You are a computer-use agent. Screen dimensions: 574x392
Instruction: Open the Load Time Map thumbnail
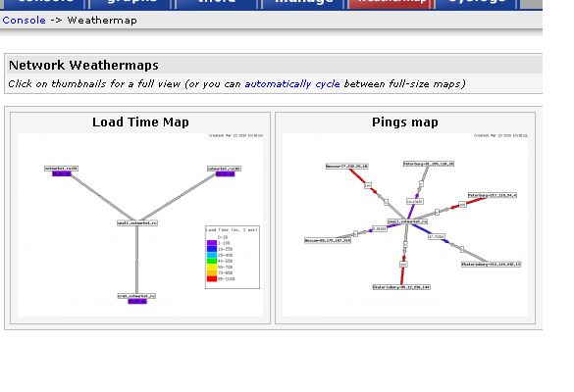140,224
